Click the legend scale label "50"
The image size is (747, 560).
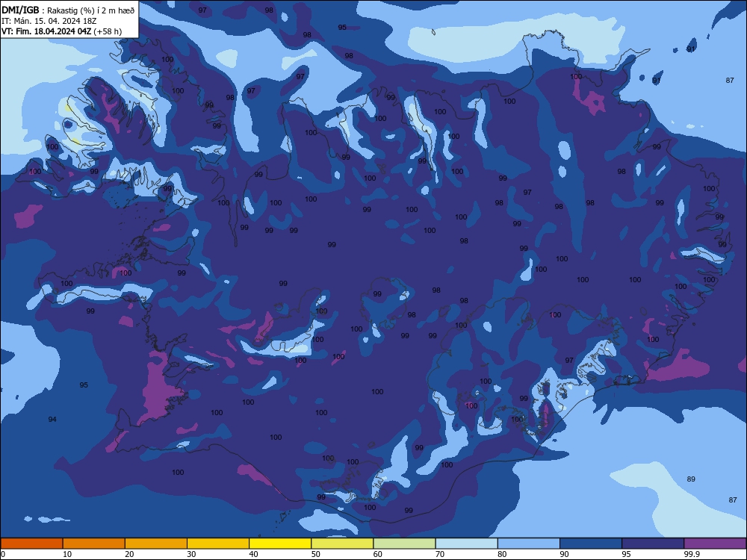click(315, 554)
